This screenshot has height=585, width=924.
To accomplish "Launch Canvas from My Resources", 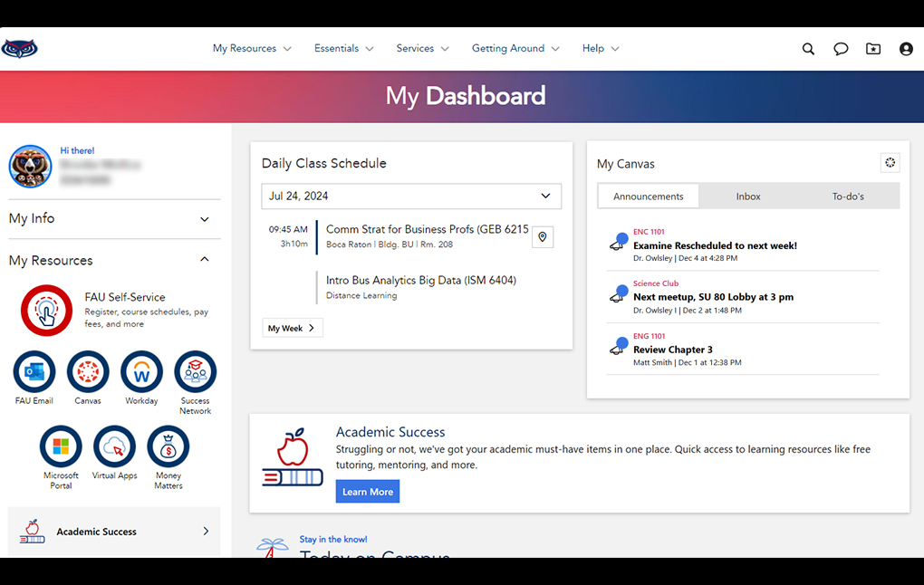I will [x=88, y=372].
